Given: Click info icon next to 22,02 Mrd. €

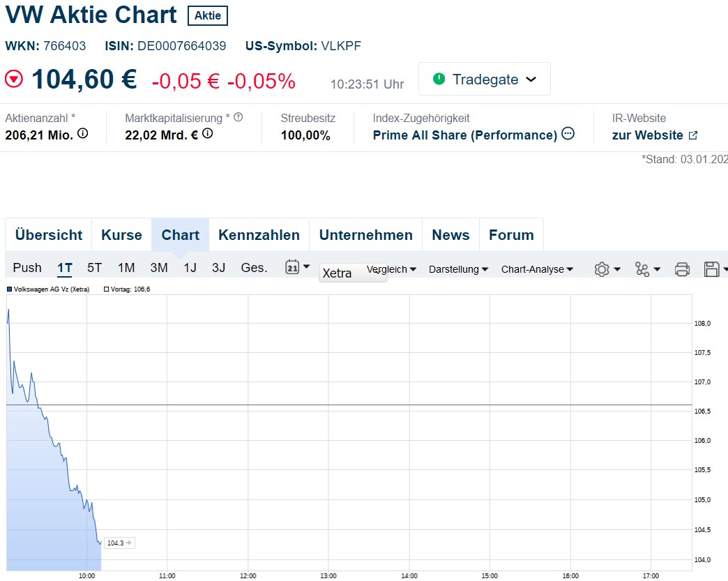Looking at the screenshot, I should point(207,134).
